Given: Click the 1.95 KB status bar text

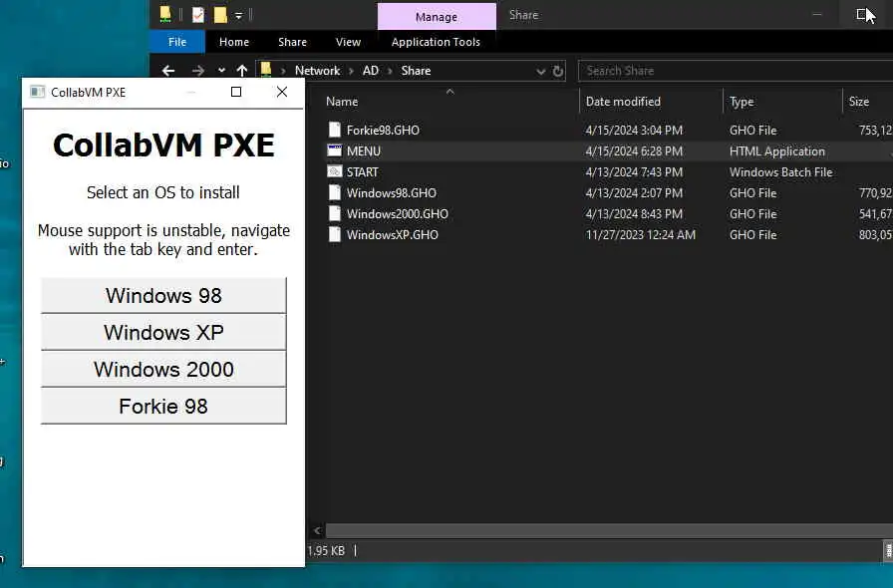Looking at the screenshot, I should 326,550.
